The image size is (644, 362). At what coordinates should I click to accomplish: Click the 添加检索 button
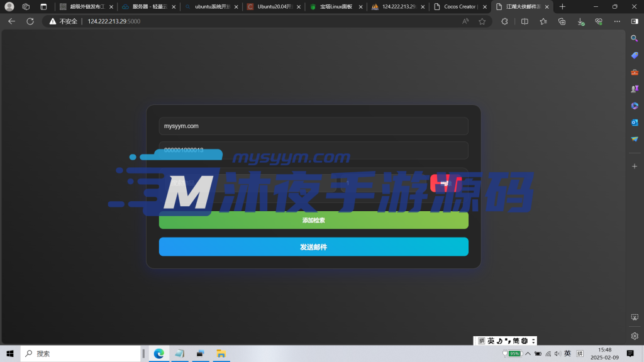tap(314, 220)
